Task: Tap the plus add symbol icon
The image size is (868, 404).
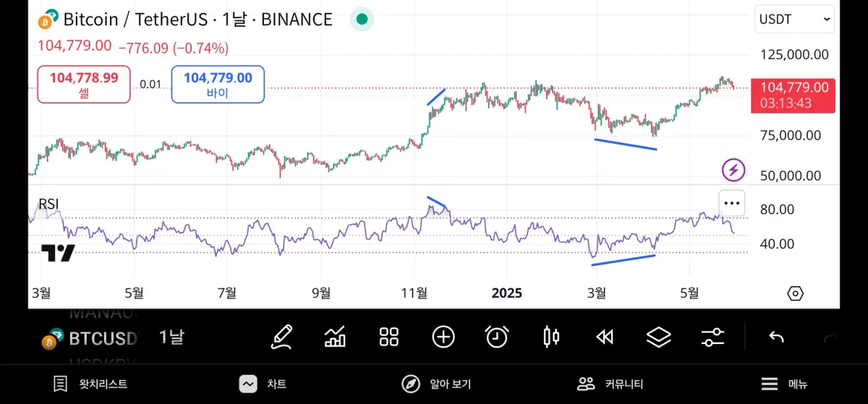Action: point(443,337)
